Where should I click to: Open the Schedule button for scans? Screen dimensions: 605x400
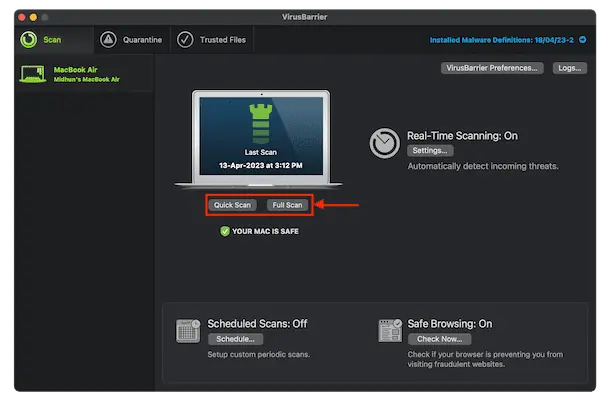[x=235, y=339]
